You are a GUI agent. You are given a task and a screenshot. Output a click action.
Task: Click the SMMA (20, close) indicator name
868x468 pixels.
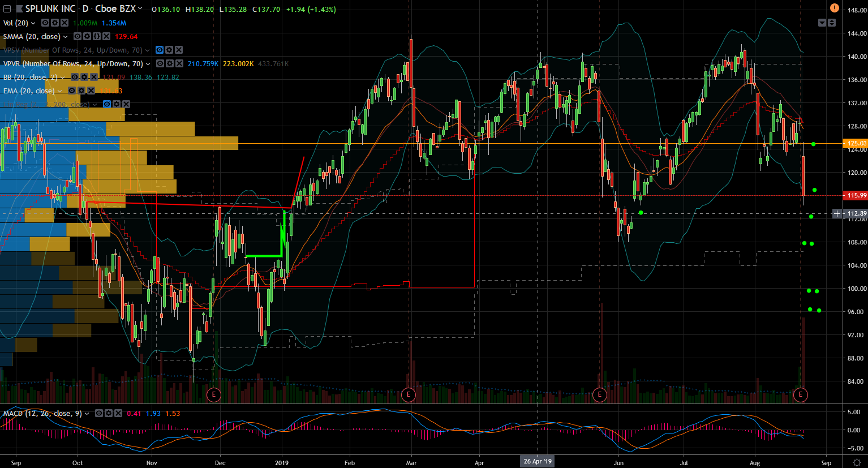32,37
